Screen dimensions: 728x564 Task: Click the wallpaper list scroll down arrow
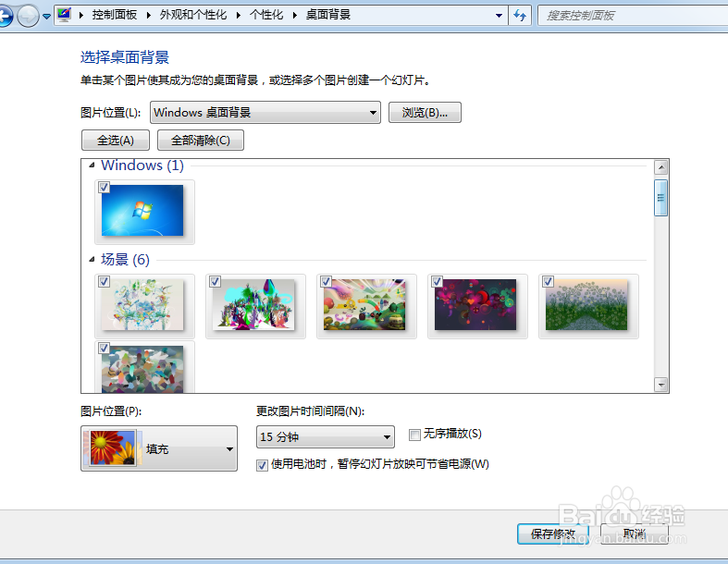coord(660,385)
